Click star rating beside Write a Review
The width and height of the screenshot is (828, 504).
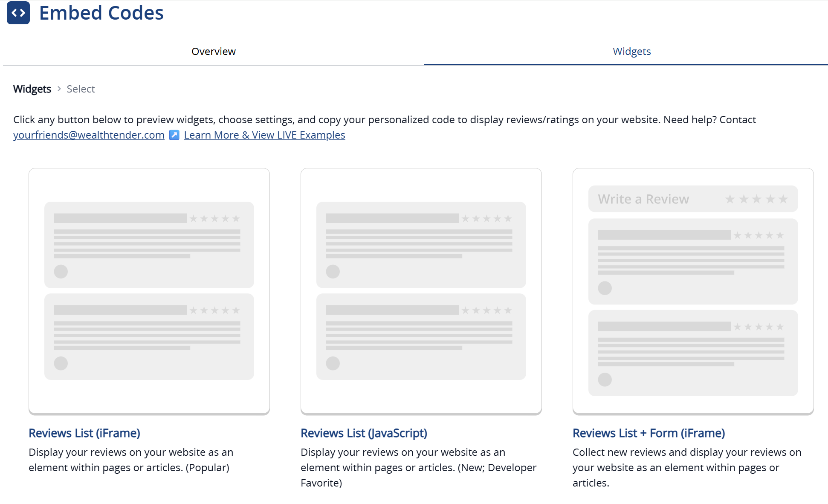[756, 199]
